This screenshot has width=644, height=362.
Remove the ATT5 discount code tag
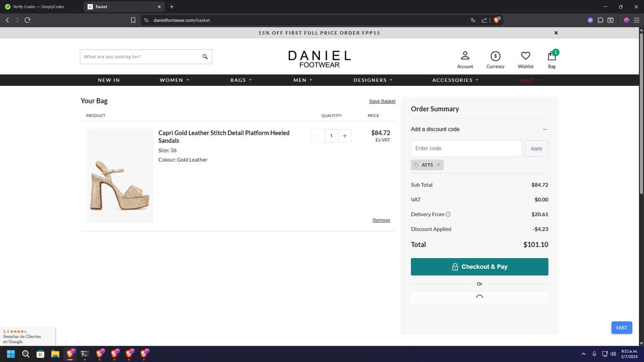point(438,165)
